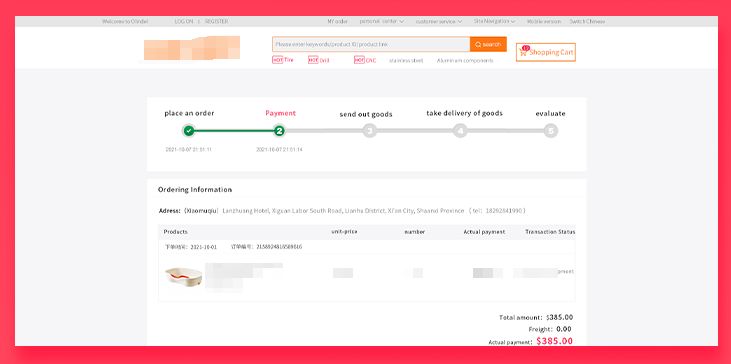
Task: Click into the keyword search field
Action: [x=371, y=44]
